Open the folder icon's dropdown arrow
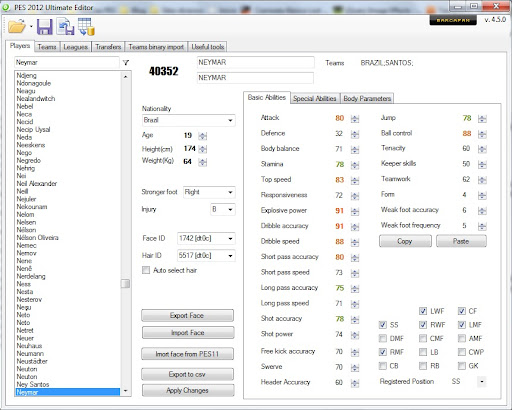The image size is (512, 410). coord(31,26)
